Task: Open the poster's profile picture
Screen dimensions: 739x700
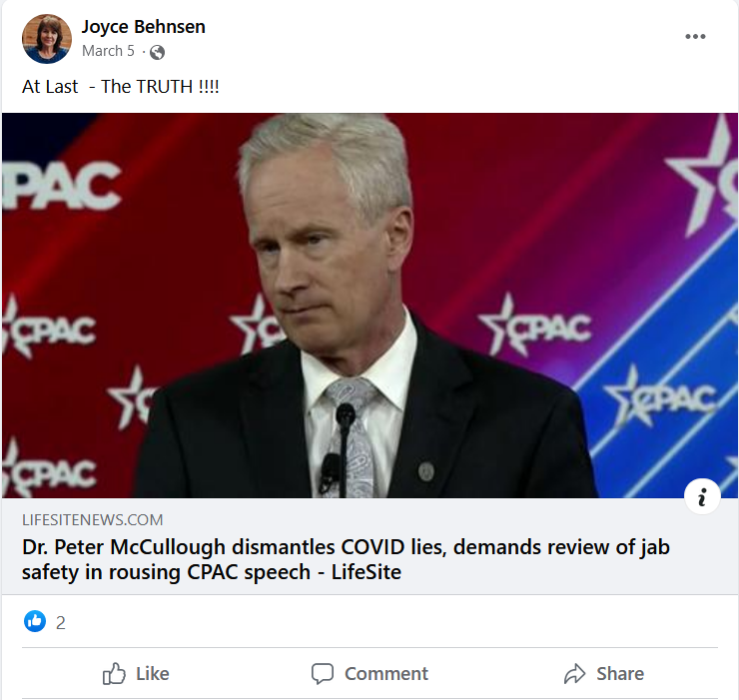Action: coord(47,39)
